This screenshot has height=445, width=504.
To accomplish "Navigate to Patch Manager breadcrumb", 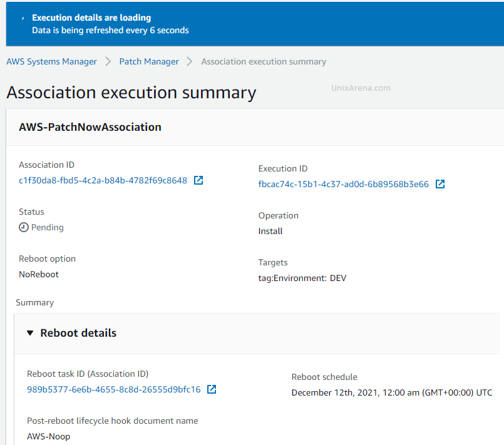I will [x=149, y=61].
